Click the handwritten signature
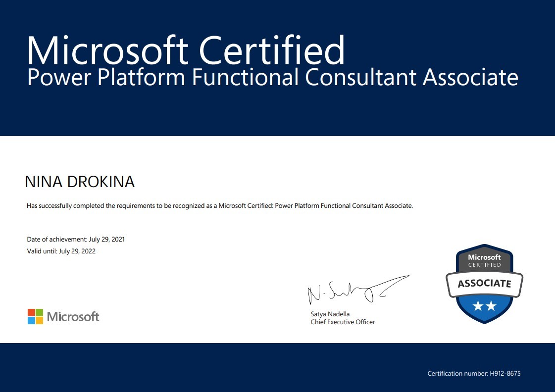Viewport: 555px width, 392px height. pyautogui.click(x=358, y=290)
